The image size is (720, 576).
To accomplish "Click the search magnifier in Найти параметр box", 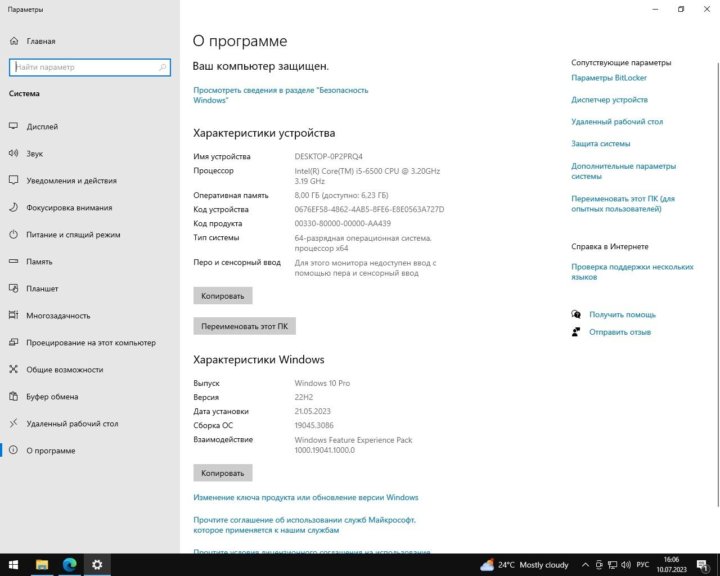I will click(x=163, y=67).
